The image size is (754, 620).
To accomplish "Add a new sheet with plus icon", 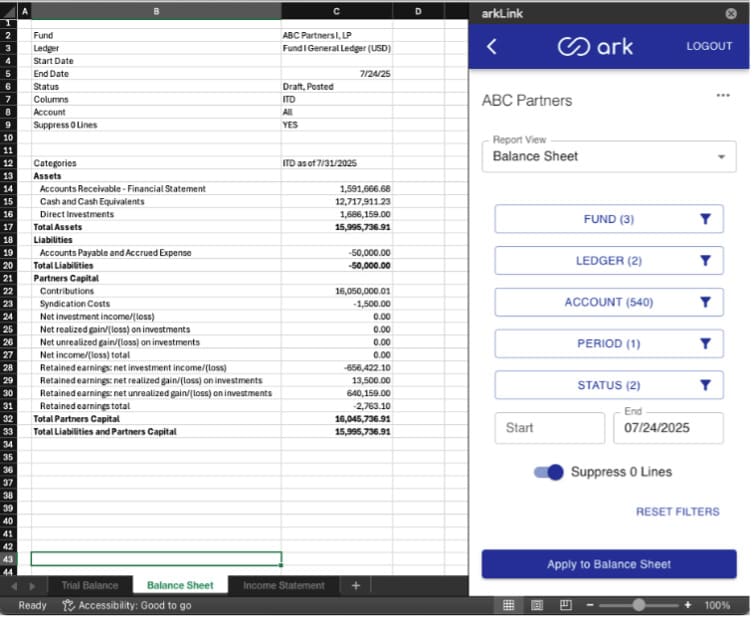I will [x=355, y=585].
